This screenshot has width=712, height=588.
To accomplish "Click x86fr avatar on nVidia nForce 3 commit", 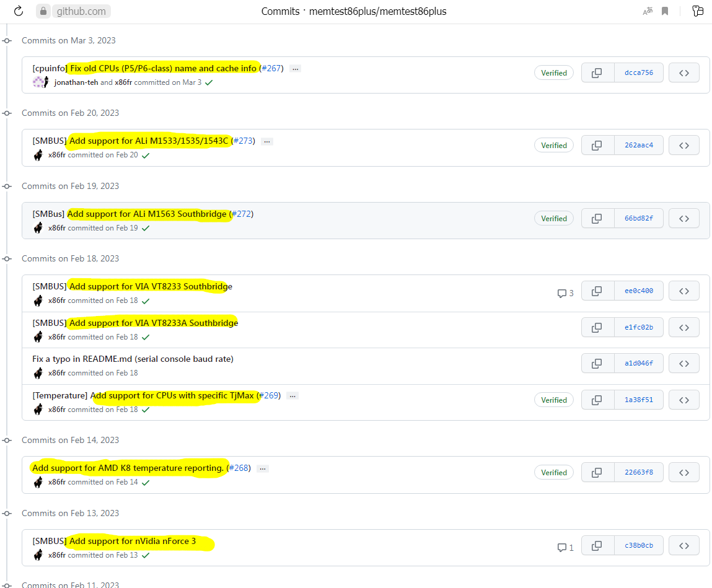I will point(38,555).
